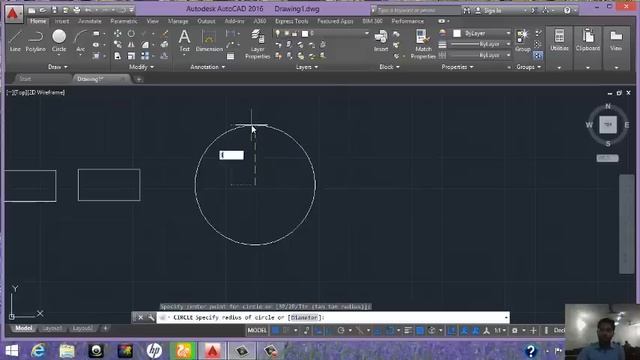Open the Text annotation tool

(x=184, y=41)
